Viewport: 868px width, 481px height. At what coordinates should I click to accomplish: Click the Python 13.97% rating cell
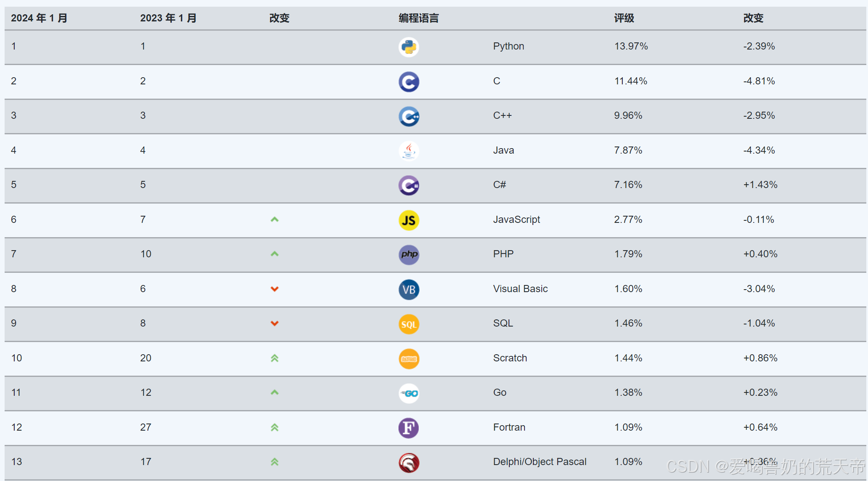[x=631, y=46]
